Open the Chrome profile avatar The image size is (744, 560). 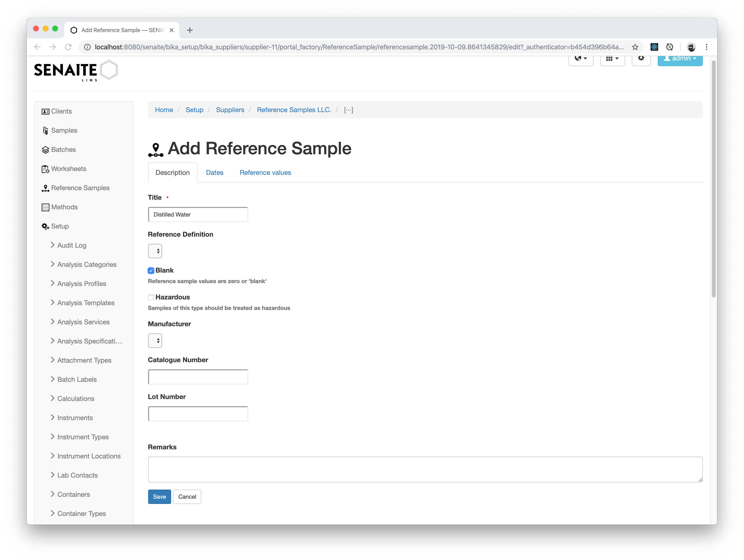point(691,47)
